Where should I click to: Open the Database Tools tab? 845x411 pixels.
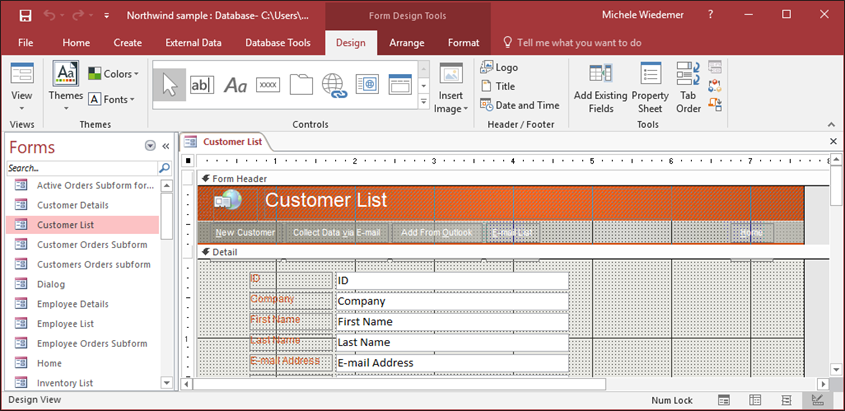tap(278, 43)
